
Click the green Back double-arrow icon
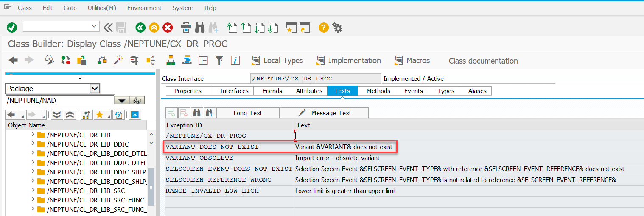pos(140,28)
